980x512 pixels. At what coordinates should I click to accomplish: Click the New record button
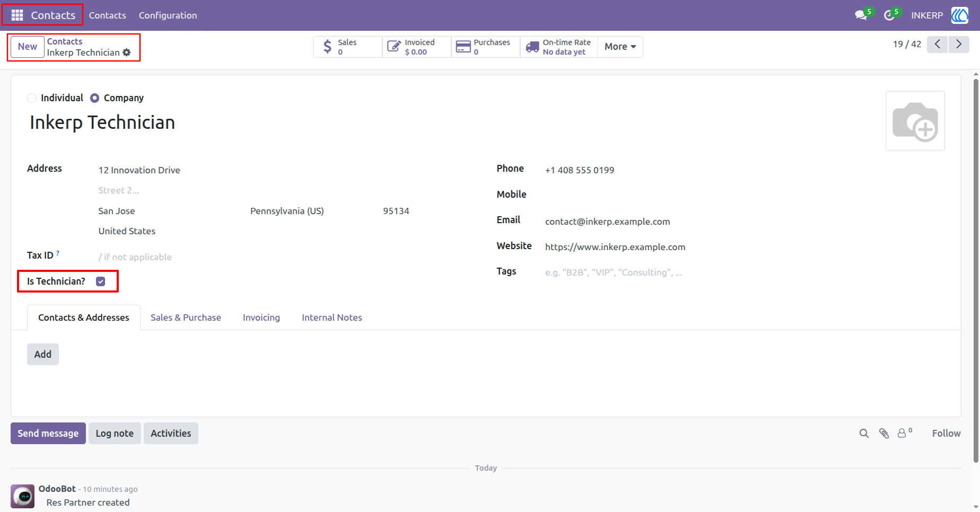click(28, 47)
